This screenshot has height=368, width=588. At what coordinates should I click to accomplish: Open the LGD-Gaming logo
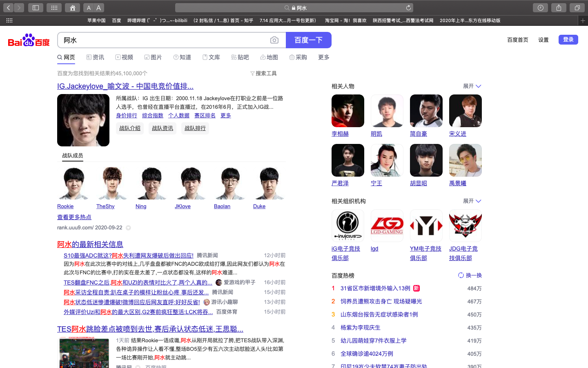coord(387,226)
